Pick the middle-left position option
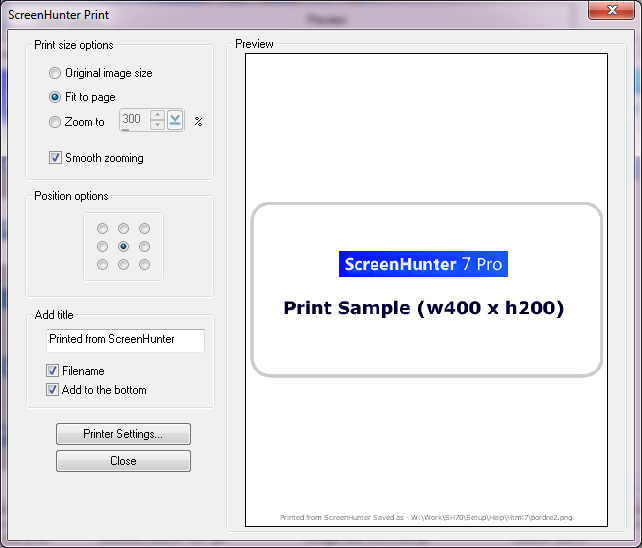642x548 pixels. (102, 246)
